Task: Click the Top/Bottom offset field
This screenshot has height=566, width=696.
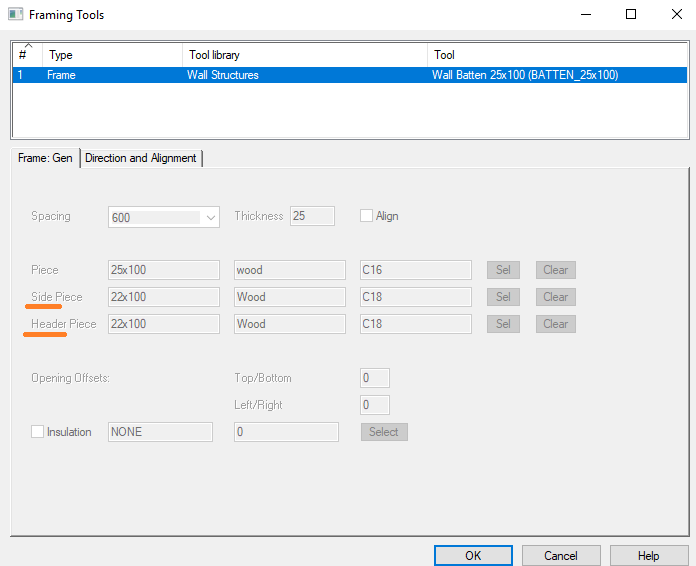Action: pyautogui.click(x=374, y=378)
